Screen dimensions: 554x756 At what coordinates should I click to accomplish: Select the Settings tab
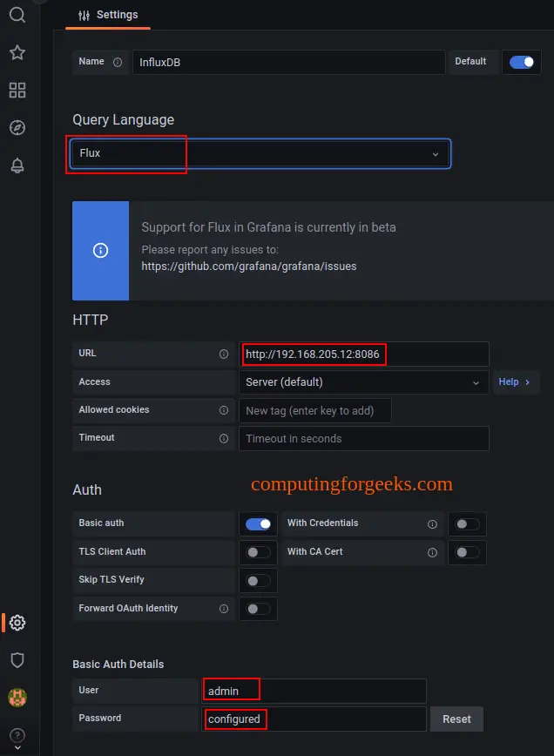pos(108,15)
